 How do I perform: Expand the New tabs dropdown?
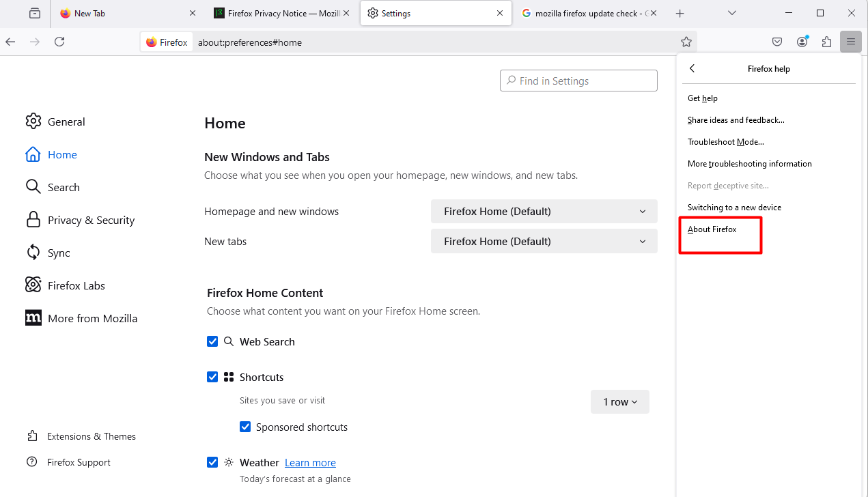click(x=544, y=242)
